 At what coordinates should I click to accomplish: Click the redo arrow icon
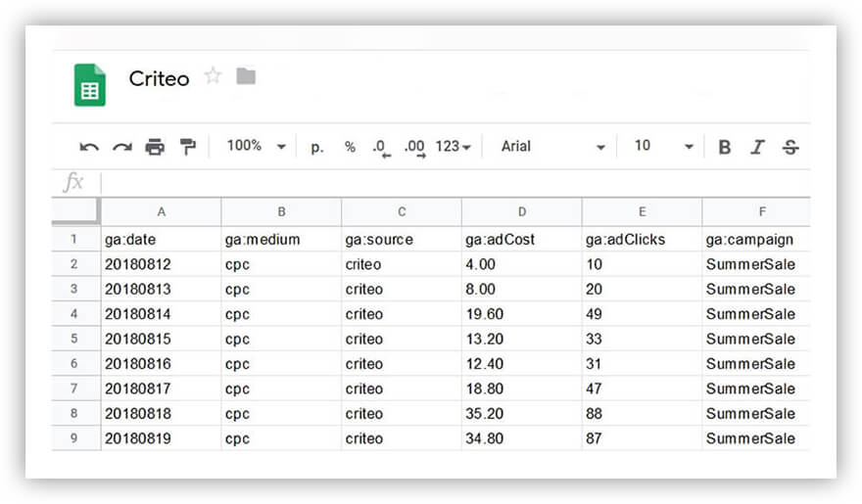pos(122,147)
